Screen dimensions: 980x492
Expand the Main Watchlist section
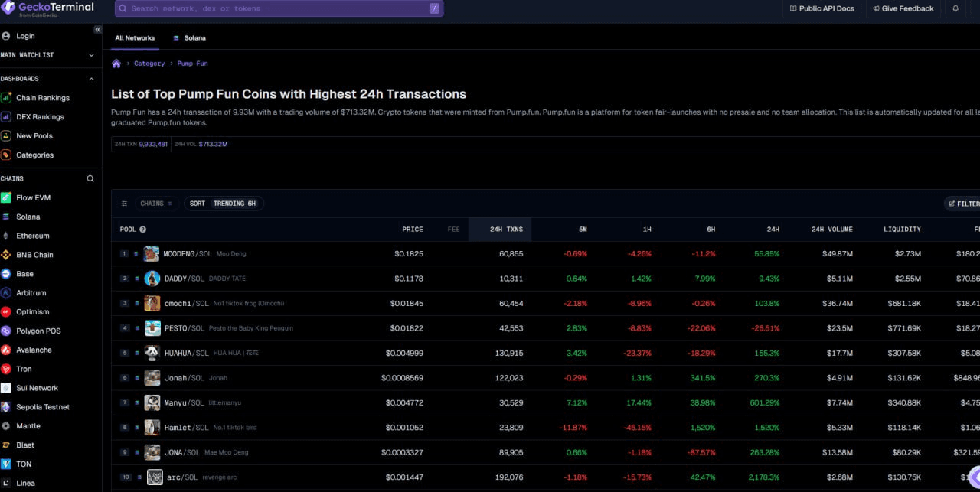point(91,55)
